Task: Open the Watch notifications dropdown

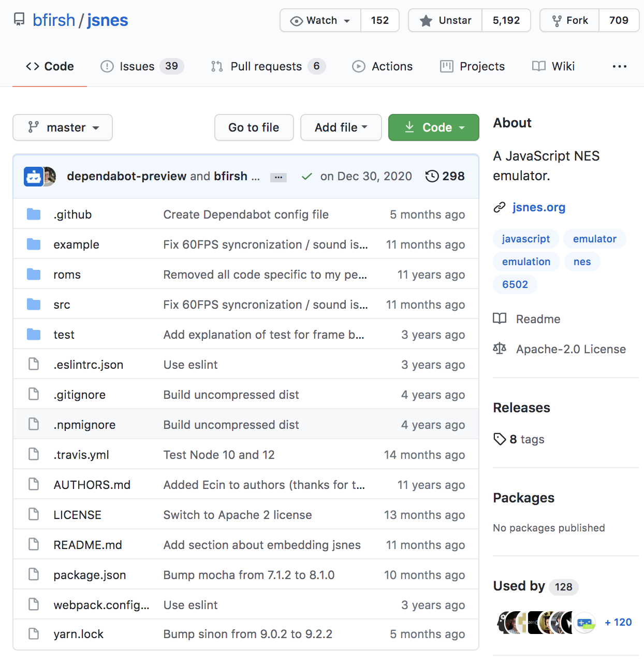Action: click(x=320, y=20)
